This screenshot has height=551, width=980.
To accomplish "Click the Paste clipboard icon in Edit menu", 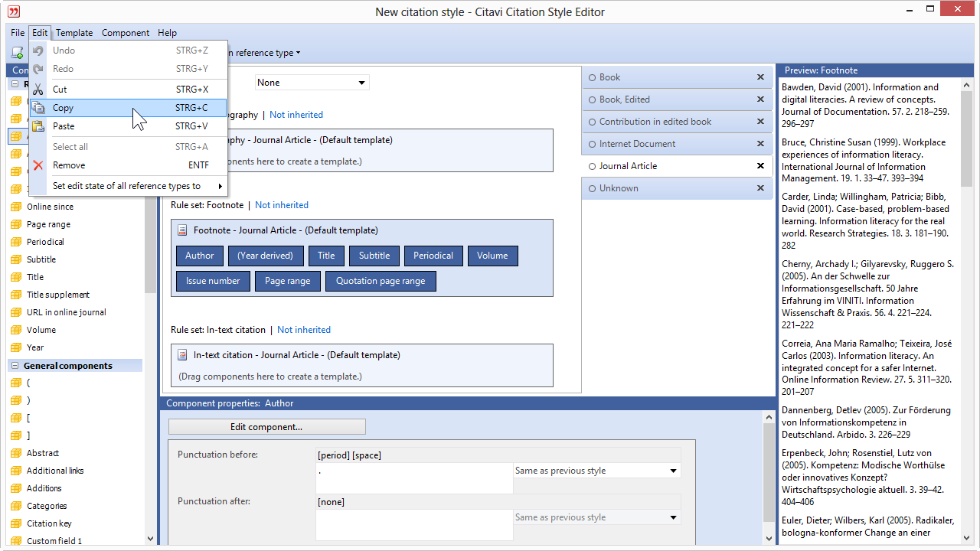I will click(x=38, y=126).
